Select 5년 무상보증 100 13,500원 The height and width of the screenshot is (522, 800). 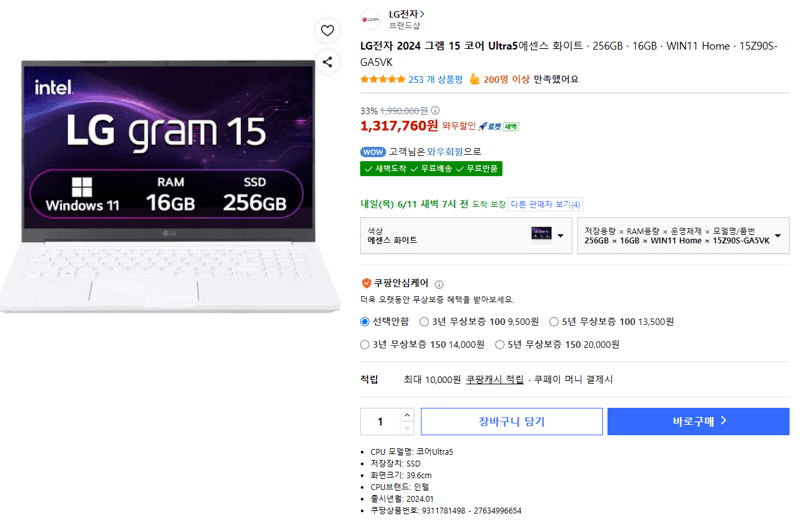click(x=554, y=321)
